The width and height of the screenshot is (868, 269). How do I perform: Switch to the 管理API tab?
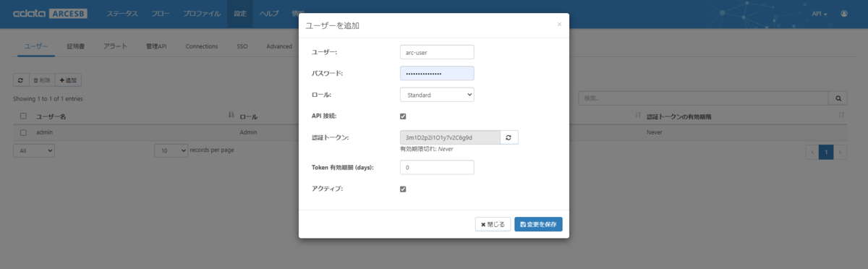point(156,46)
